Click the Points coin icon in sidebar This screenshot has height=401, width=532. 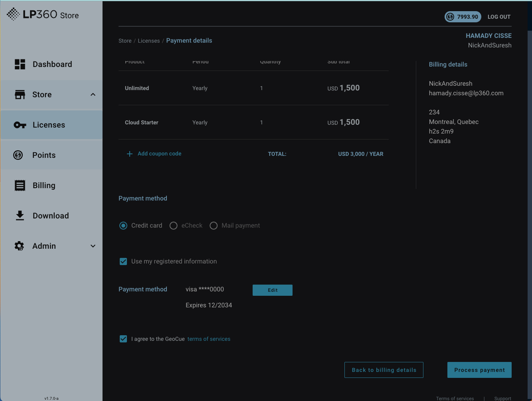pyautogui.click(x=18, y=155)
